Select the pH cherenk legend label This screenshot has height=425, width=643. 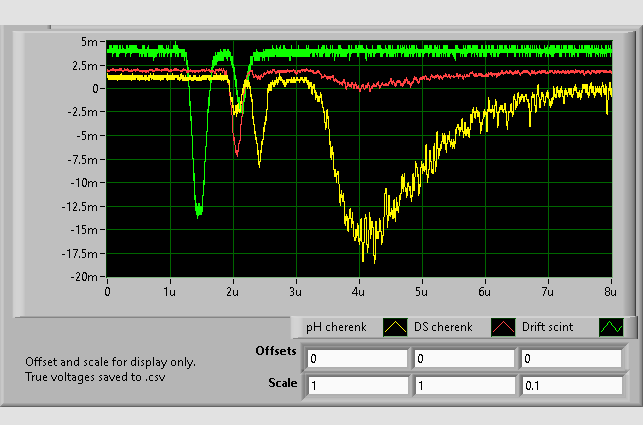coord(337,327)
